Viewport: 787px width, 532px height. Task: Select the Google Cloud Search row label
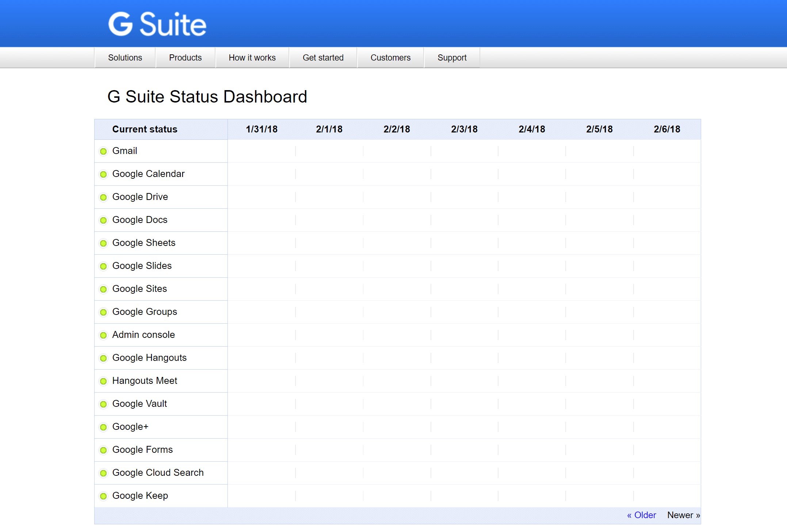click(x=158, y=473)
